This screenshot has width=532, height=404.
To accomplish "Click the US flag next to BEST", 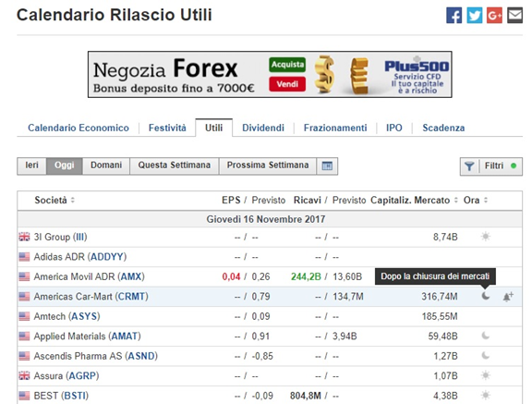I will tap(24, 396).
